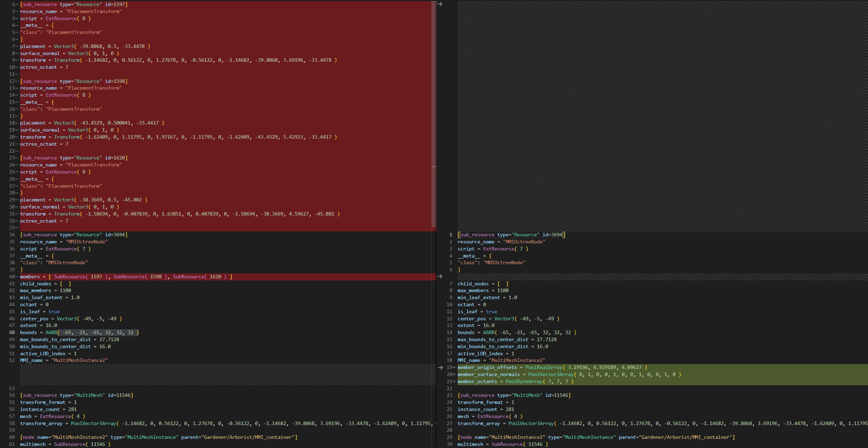Image resolution: width=868 pixels, height=448 pixels.
Task: Click the removed members line in left pane
Action: click(126, 277)
